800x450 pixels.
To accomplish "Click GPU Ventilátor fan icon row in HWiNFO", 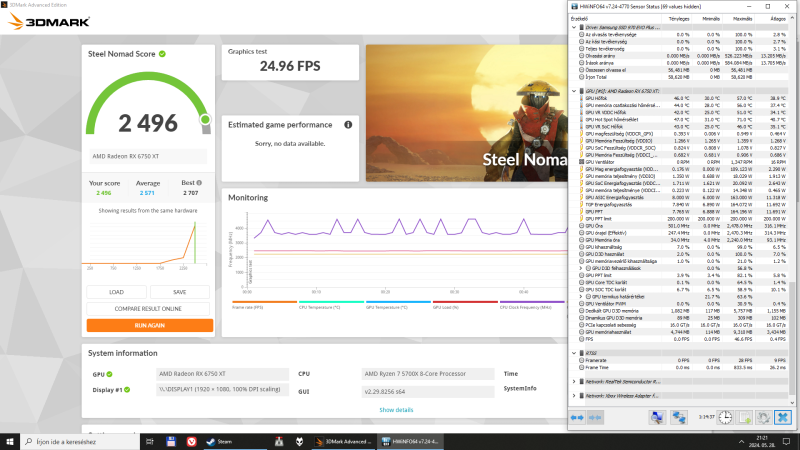I will point(582,162).
